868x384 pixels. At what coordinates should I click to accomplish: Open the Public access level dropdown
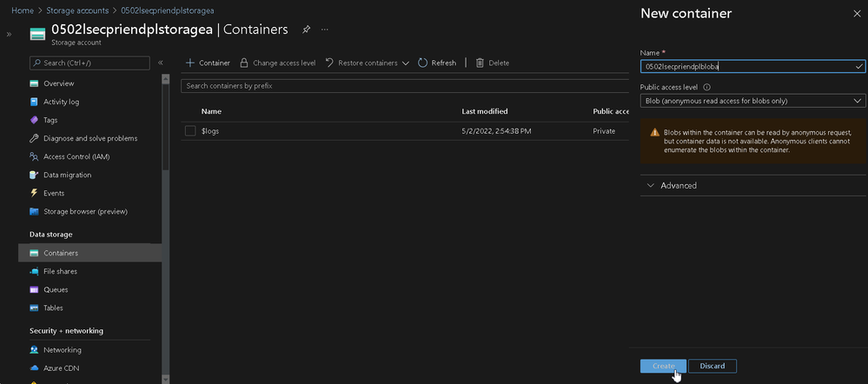pyautogui.click(x=752, y=101)
